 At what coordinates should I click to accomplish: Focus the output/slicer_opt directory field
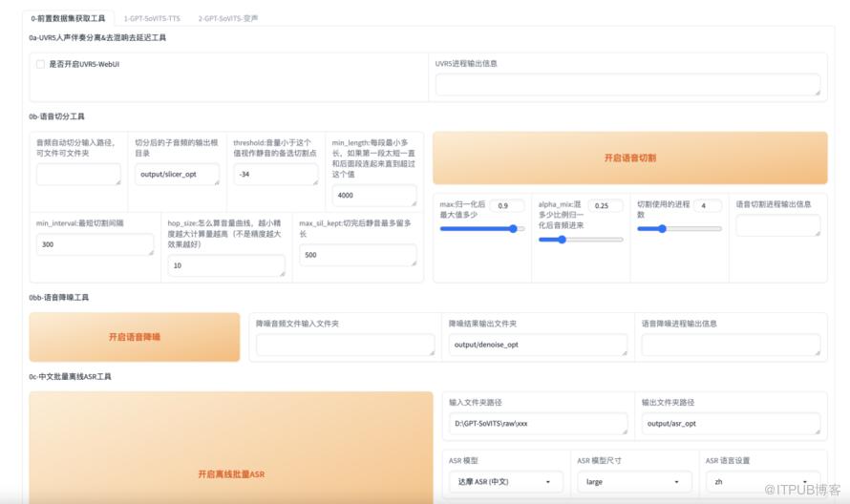coord(176,175)
